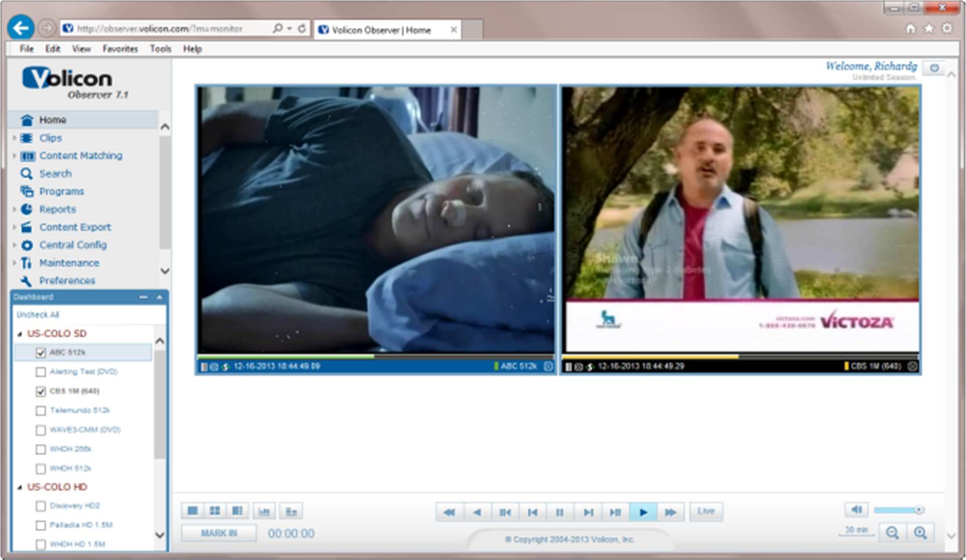Collapse the US-COLO SD channel group
The height and width of the screenshot is (560, 966).
click(20, 333)
